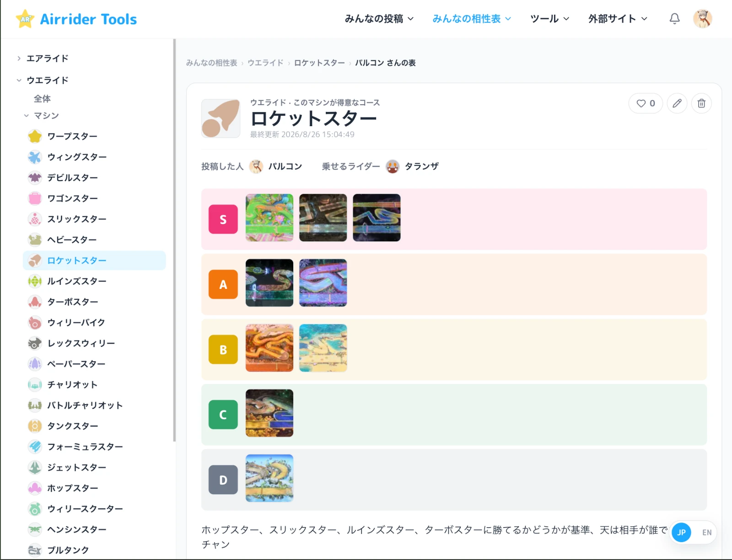This screenshot has width=732, height=560.
Task: Edit the table with the pencil icon
Action: (x=677, y=103)
